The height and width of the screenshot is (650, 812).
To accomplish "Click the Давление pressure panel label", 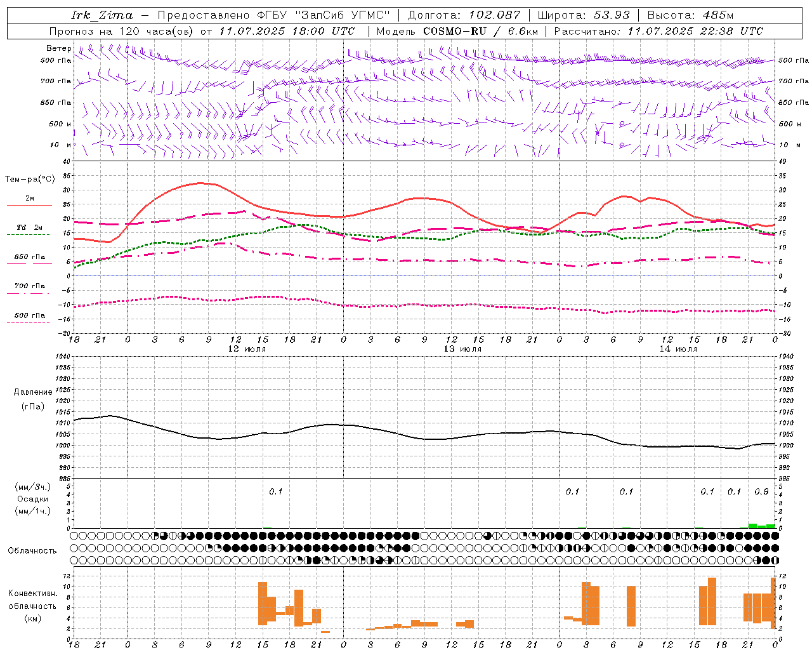I will coord(33,392).
